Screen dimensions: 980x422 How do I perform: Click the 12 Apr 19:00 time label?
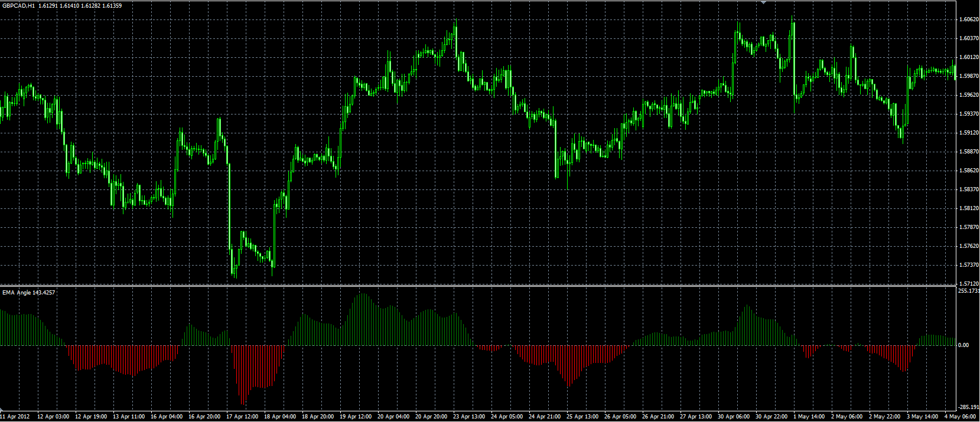(x=91, y=417)
